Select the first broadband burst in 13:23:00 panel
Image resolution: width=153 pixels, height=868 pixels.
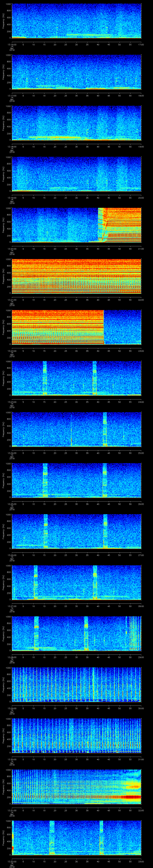[x=45, y=378]
